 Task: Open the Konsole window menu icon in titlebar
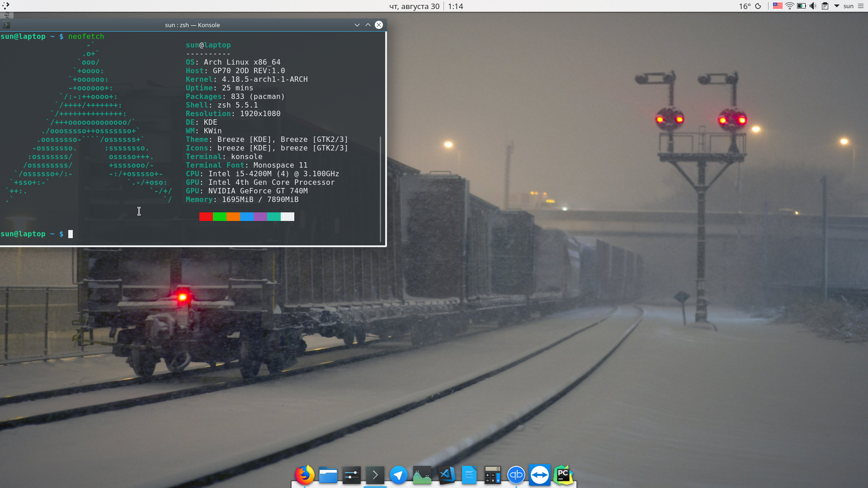6,25
